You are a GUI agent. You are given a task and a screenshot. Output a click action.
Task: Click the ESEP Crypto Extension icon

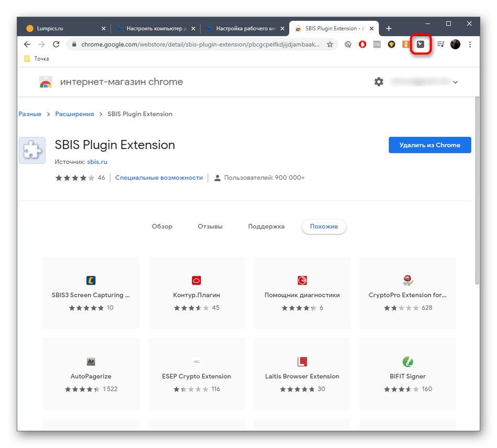coord(197,361)
